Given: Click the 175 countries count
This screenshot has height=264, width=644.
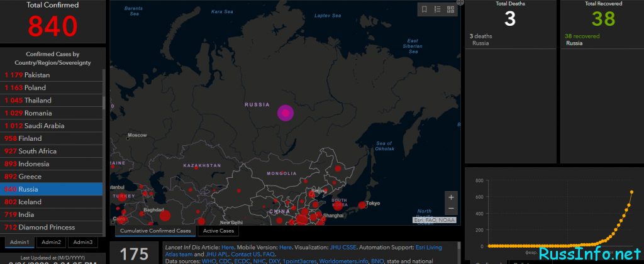Looking at the screenshot, I should click(x=135, y=254).
